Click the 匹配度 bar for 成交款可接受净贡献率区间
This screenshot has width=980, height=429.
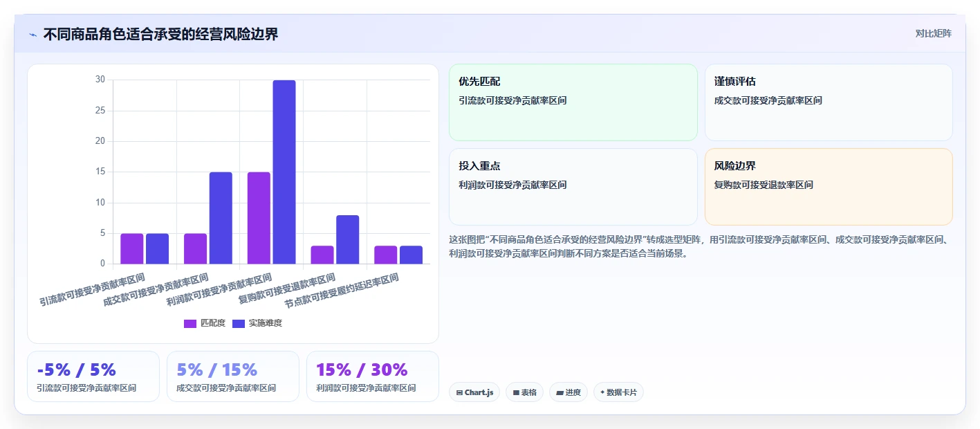point(195,248)
